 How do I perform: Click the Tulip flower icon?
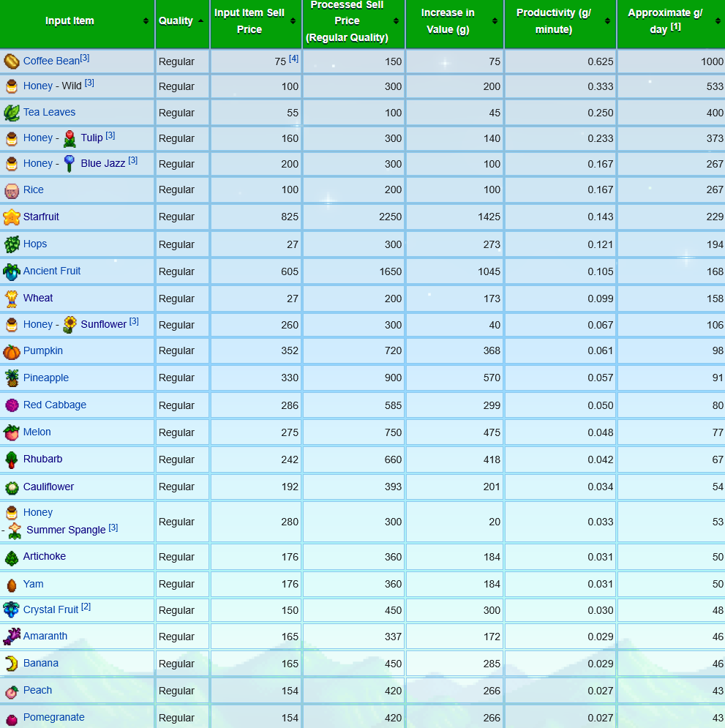(x=70, y=138)
